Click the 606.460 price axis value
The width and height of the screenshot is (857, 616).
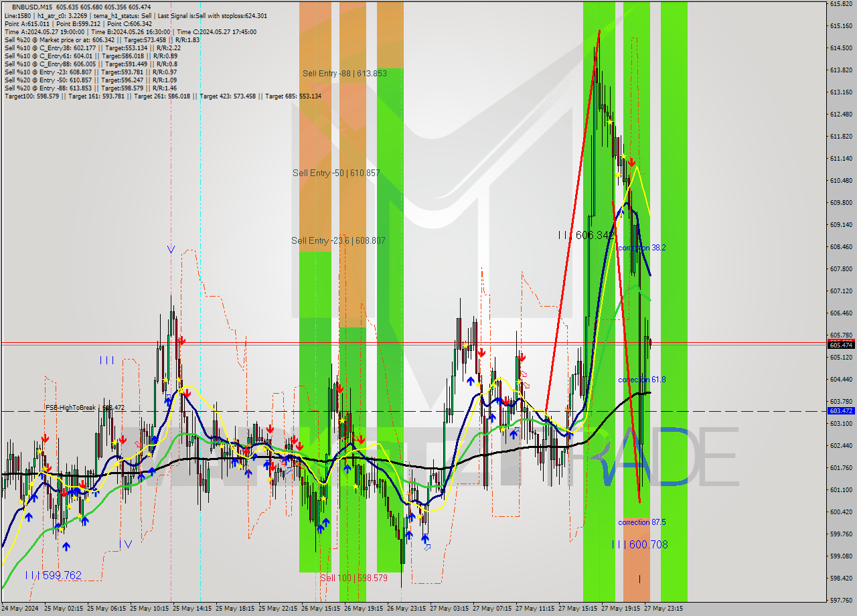coord(841,313)
